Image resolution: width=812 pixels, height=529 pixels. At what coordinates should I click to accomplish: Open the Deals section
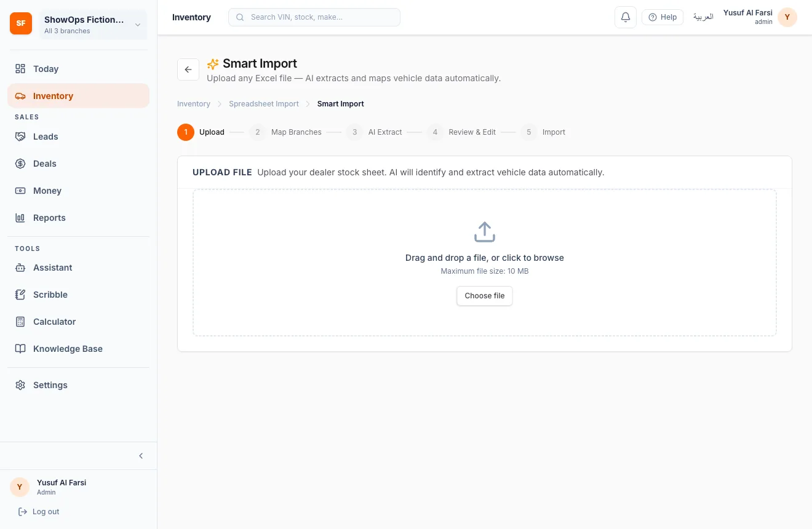(78, 164)
